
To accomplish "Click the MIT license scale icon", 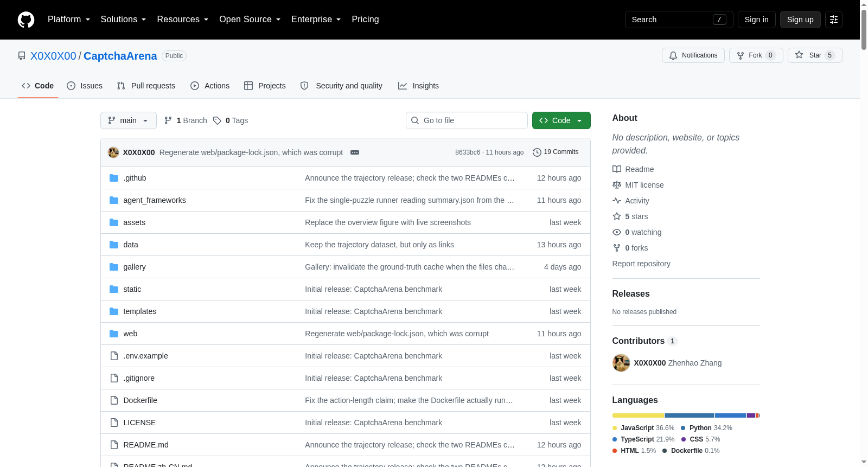I will coord(617,185).
